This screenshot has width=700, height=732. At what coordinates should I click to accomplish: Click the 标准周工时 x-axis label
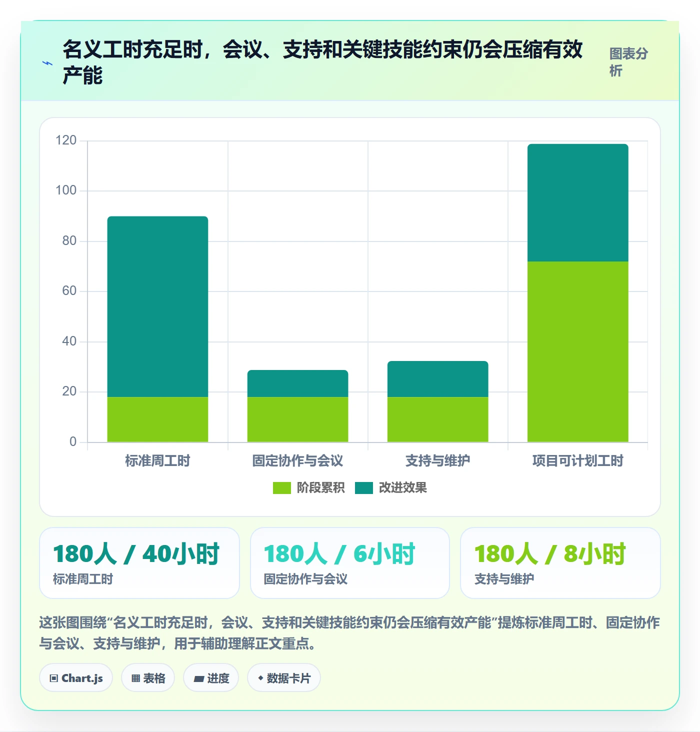(157, 460)
